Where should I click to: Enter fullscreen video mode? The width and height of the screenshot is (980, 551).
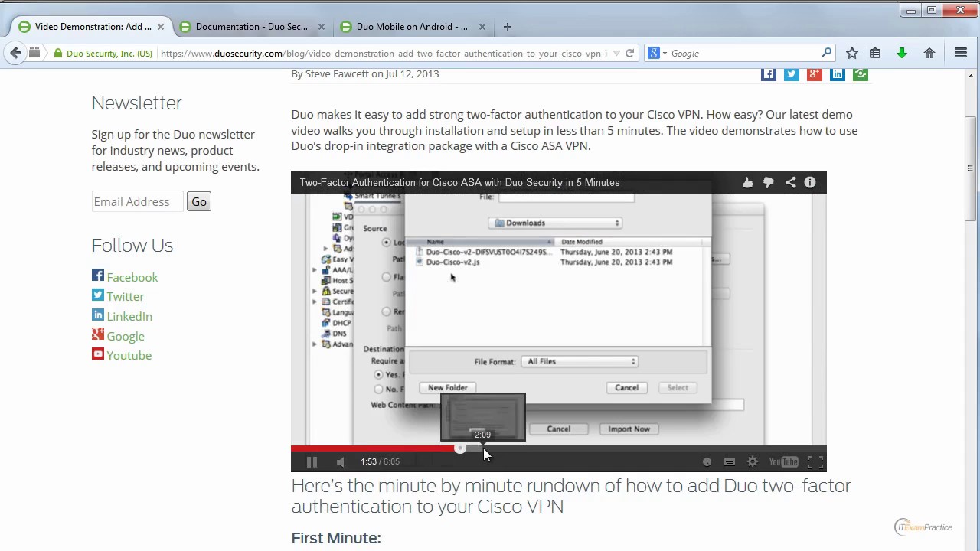click(815, 461)
